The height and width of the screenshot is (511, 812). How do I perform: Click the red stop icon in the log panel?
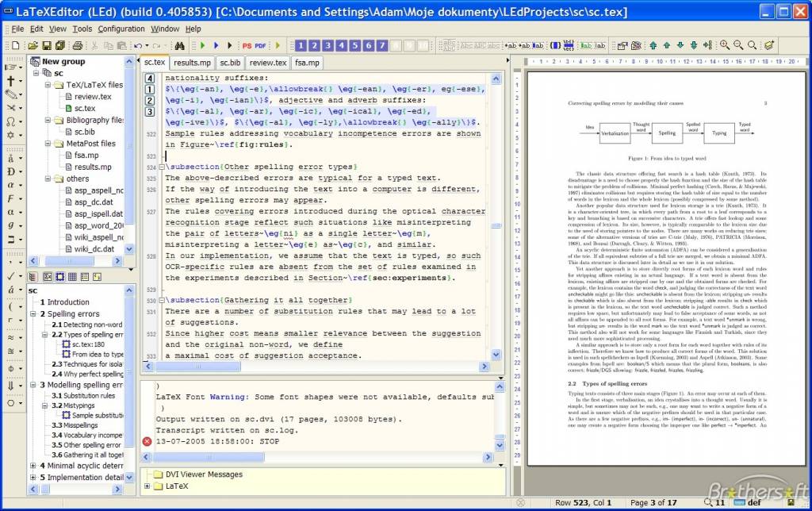point(146,440)
